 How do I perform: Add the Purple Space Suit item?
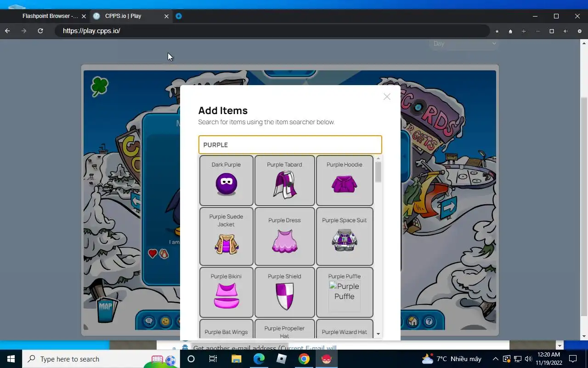pos(344,236)
